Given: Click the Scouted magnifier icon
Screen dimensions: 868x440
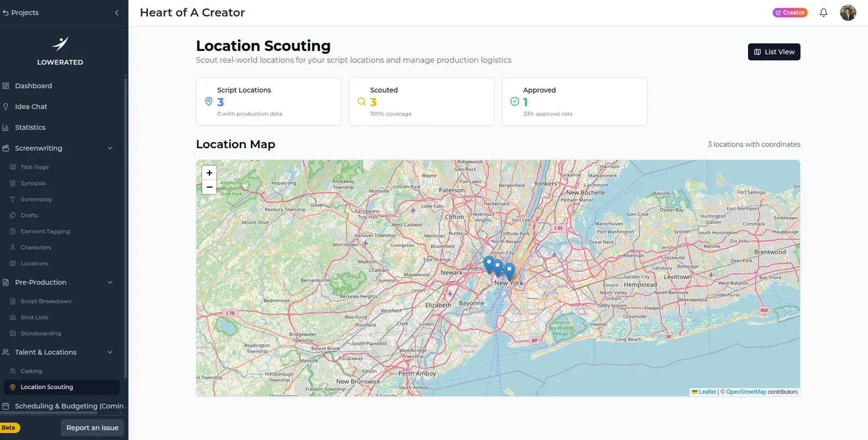Looking at the screenshot, I should coord(362,101).
